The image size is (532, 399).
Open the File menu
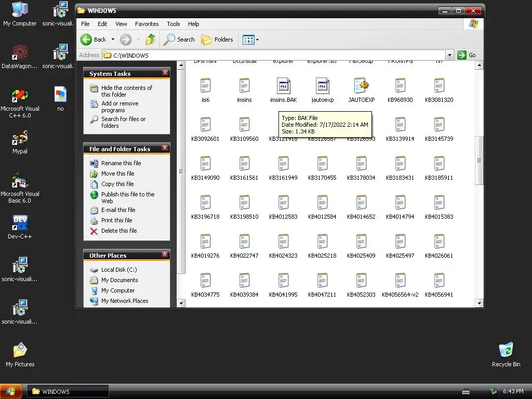click(x=85, y=24)
